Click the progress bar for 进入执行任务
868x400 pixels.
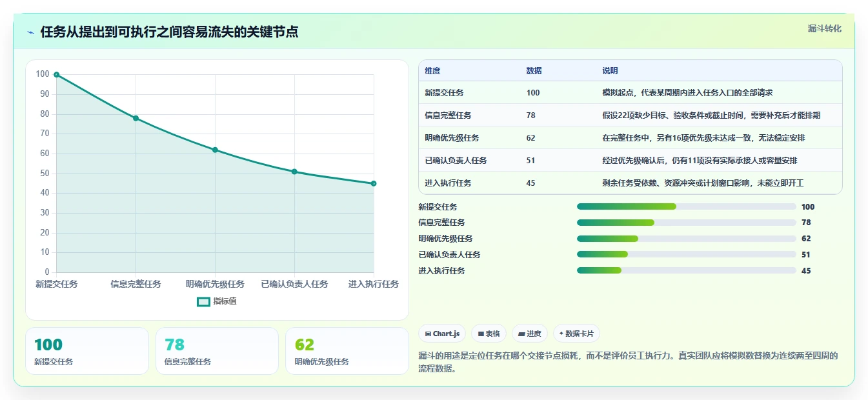(687, 271)
